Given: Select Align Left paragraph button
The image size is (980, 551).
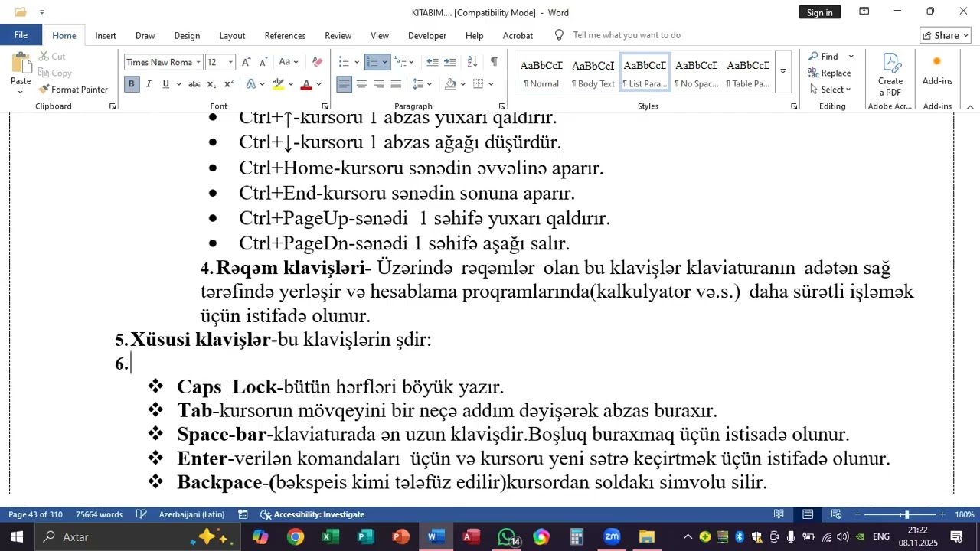Looking at the screenshot, I should (x=345, y=84).
